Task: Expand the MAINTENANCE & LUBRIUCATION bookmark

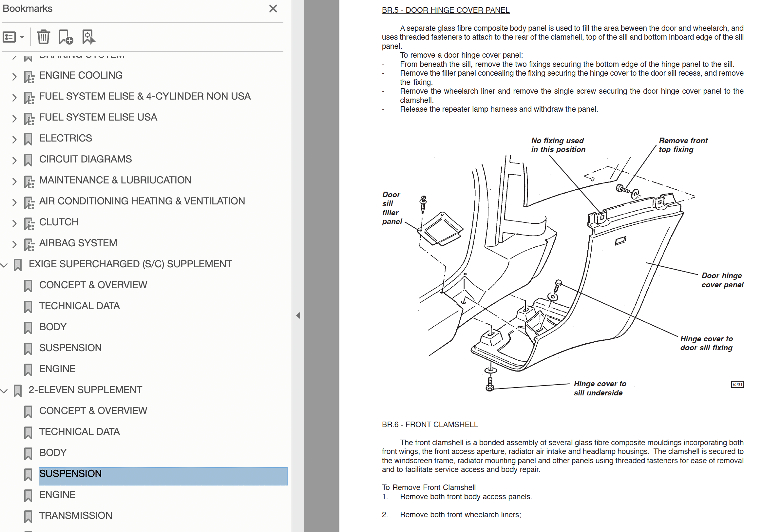Action: [x=14, y=181]
